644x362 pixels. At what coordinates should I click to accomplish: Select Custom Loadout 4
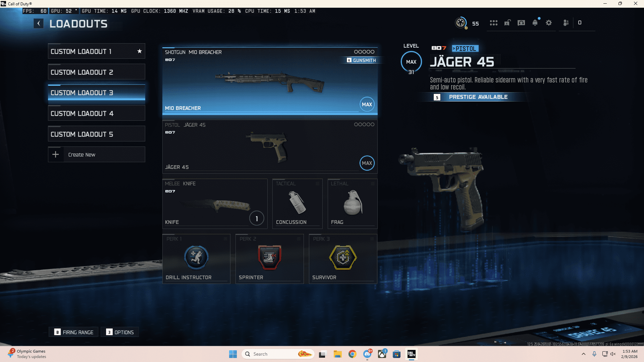97,113
